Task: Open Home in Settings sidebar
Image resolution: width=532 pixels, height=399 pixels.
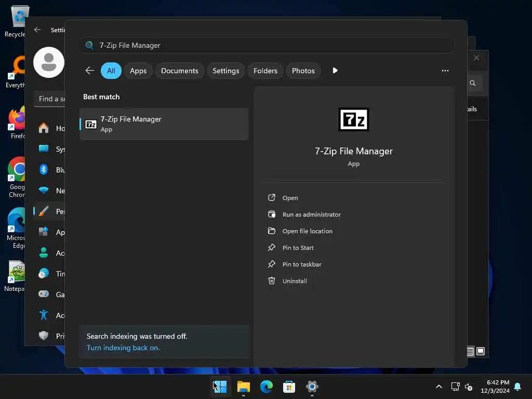Action: pos(49,128)
